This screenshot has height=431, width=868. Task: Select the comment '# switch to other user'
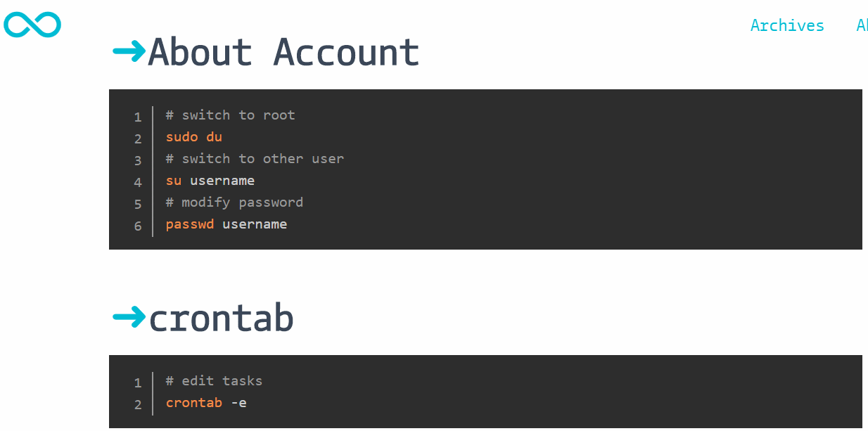tap(255, 158)
